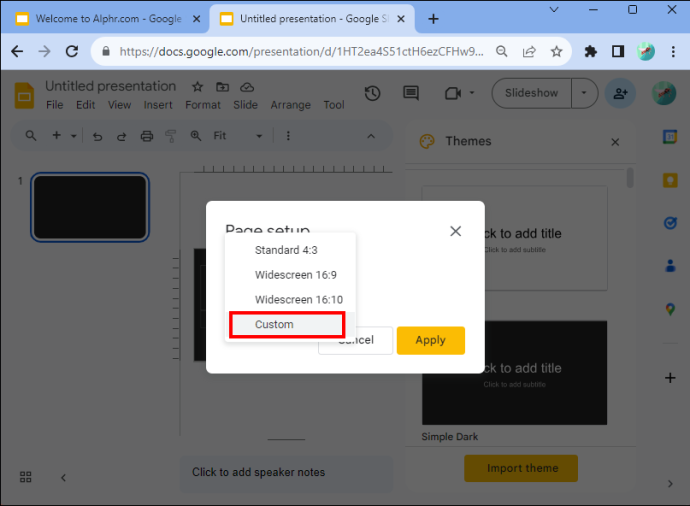690x506 pixels.
Task: Click the browser address bar URL
Action: (x=301, y=51)
